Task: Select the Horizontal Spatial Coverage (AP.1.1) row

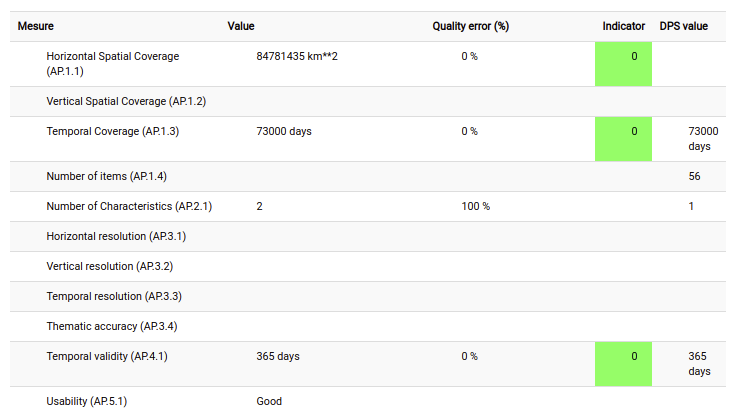Action: pos(368,64)
